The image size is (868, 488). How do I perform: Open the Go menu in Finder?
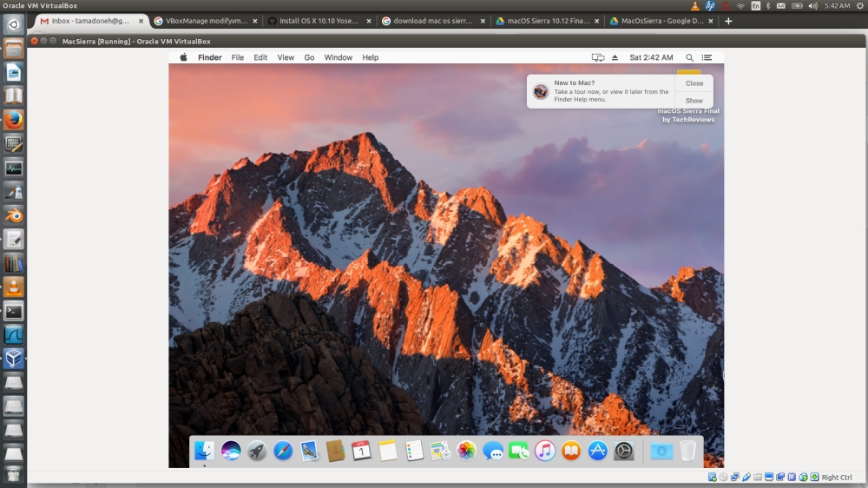[309, 57]
